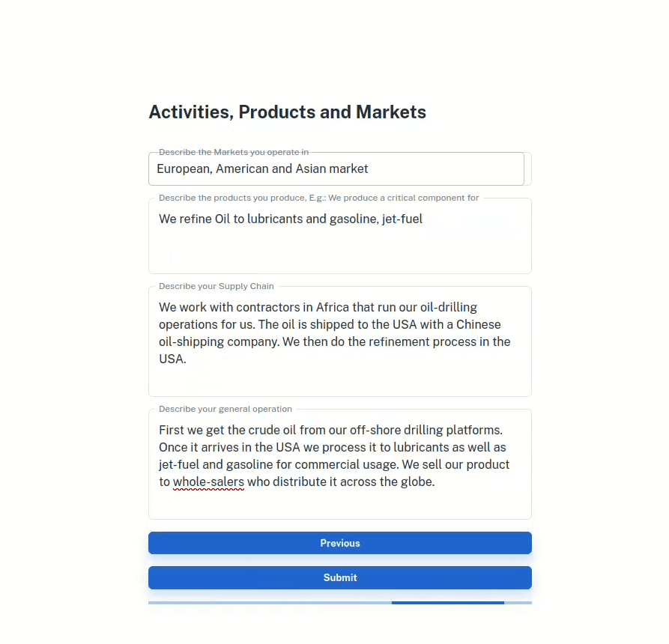Click the Describe your Supply Chain label
Image resolution: width=669 pixels, height=644 pixels.
tap(217, 286)
